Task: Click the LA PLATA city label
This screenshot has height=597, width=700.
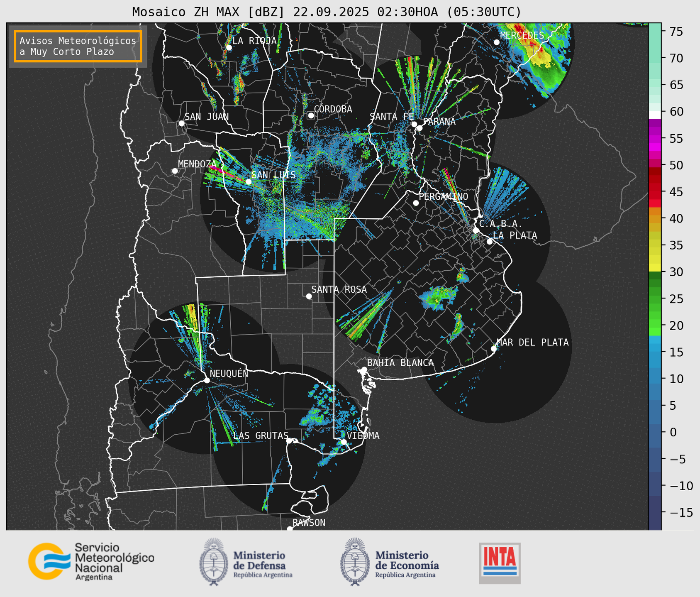Action: 515,235
